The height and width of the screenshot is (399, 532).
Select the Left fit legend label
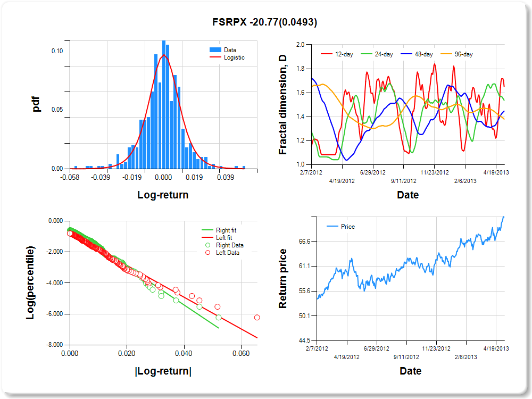[x=224, y=237]
